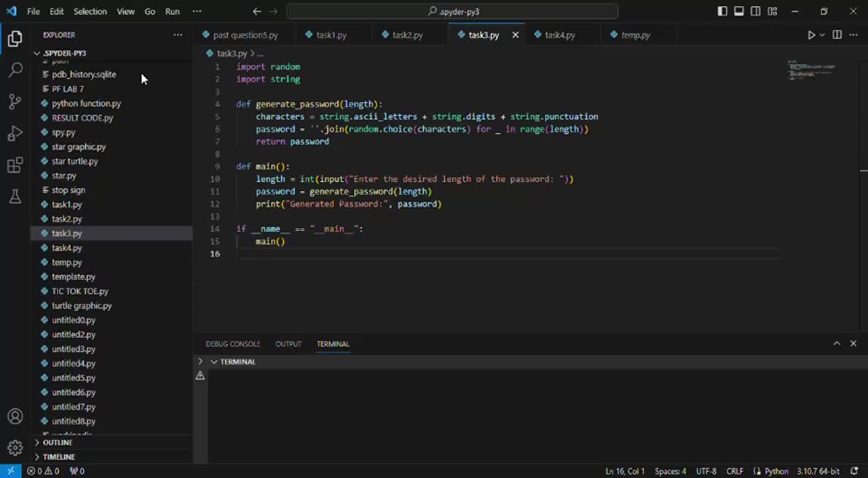
Task: Open the Run menu
Action: coord(172,11)
